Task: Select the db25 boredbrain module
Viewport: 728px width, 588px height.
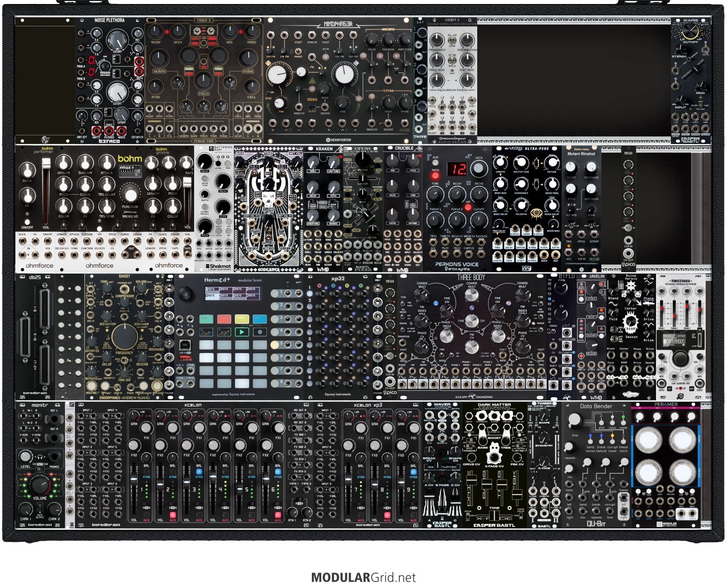Action: point(34,336)
